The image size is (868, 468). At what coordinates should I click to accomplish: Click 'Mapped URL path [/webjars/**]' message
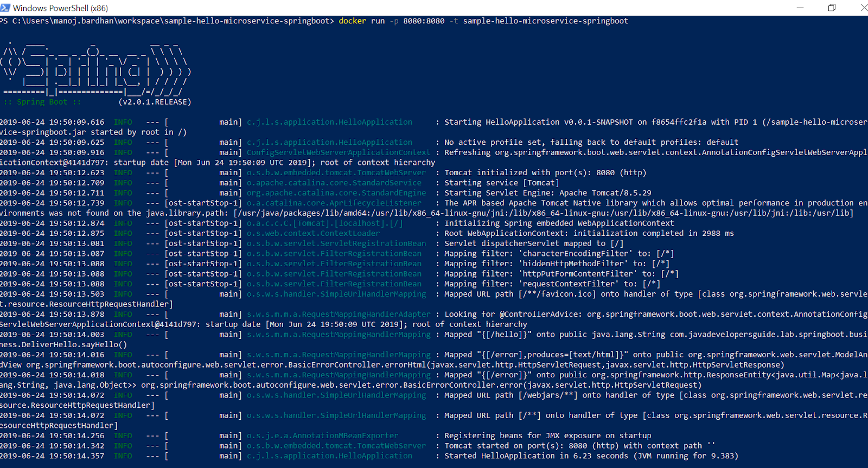click(x=510, y=395)
